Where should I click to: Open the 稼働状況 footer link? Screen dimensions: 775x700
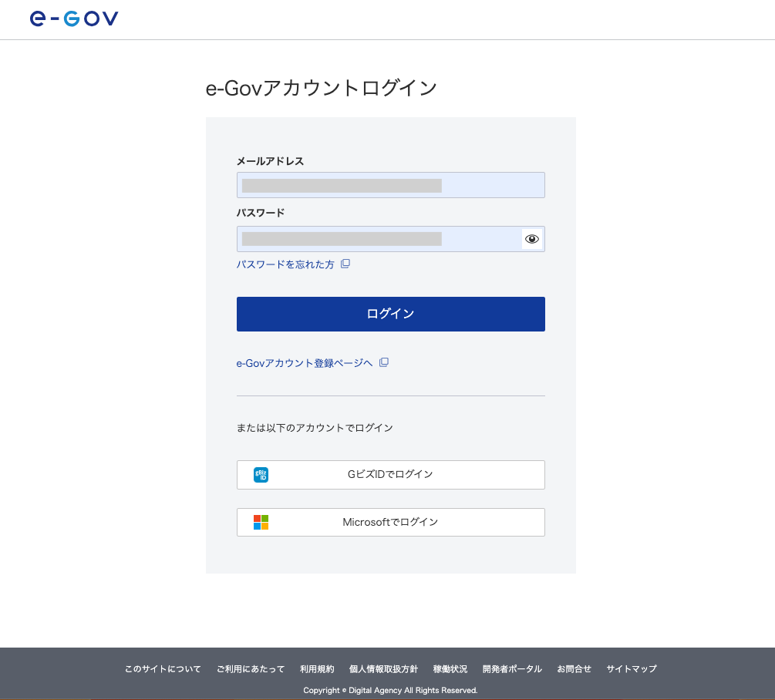point(450,669)
